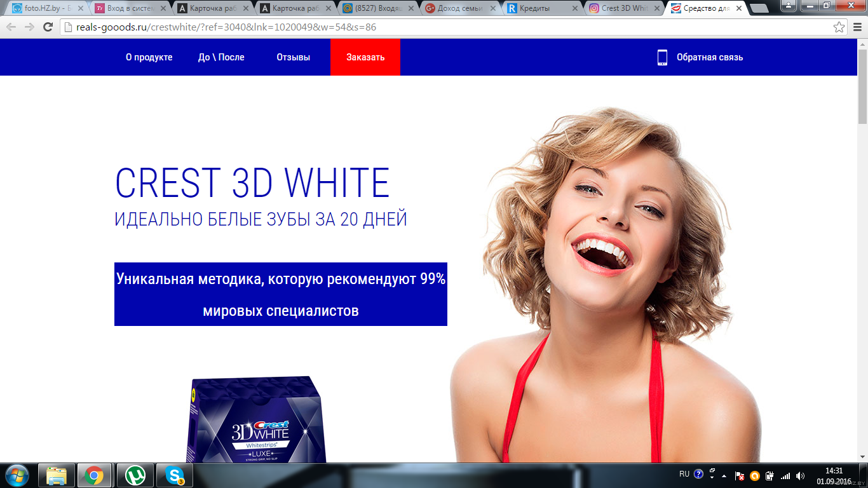Open the volume speaker tray icon
This screenshot has height=488, width=868.
point(801,475)
